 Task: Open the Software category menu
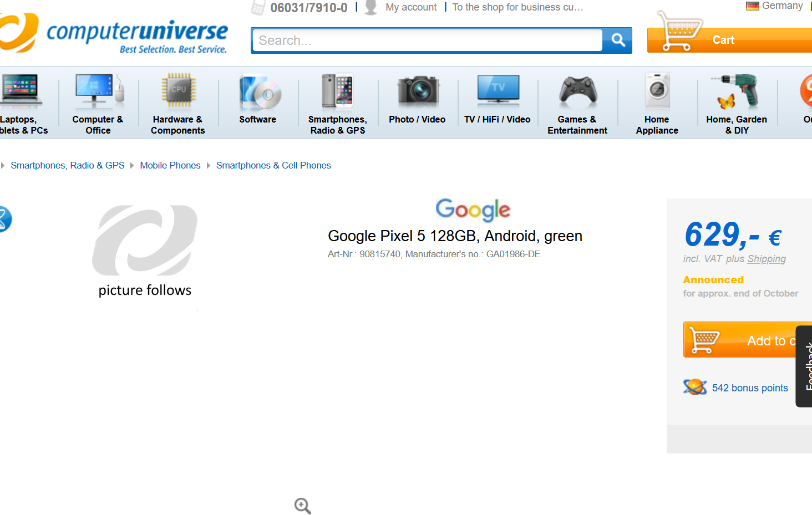[x=258, y=119]
